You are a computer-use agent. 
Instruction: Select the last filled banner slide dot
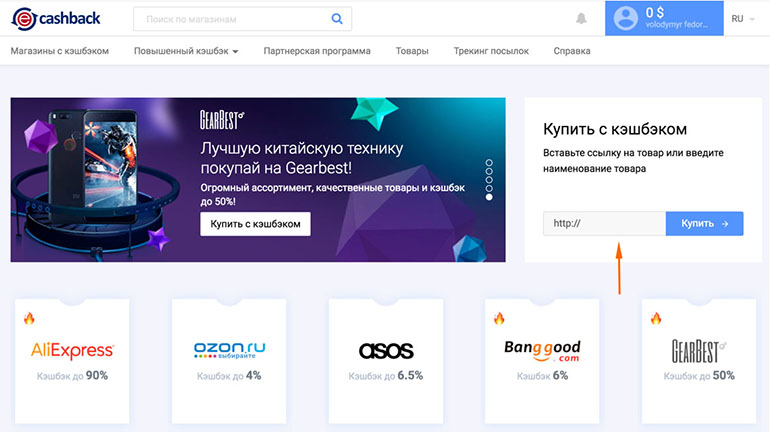pyautogui.click(x=489, y=197)
